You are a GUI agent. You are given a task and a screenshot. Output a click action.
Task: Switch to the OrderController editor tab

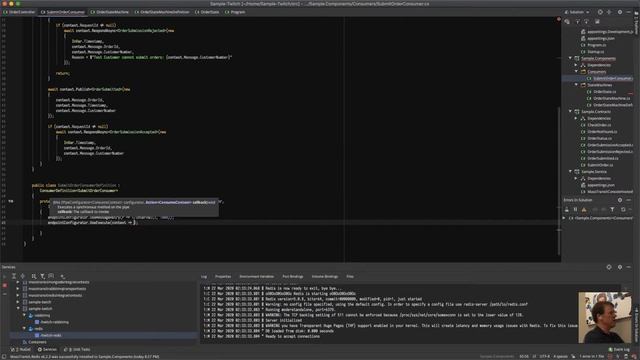click(19, 12)
